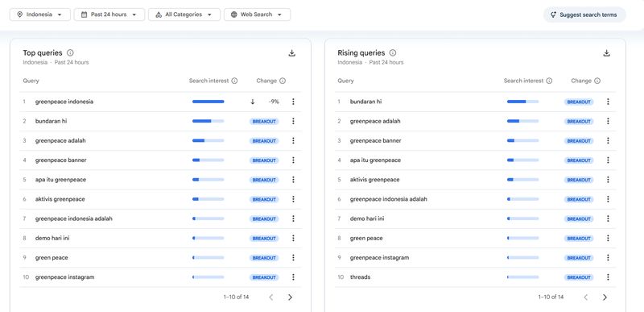Image resolution: width=644 pixels, height=312 pixels.
Task: Click '1–10 of 14' text under Rising queries
Action: pyautogui.click(x=551, y=297)
